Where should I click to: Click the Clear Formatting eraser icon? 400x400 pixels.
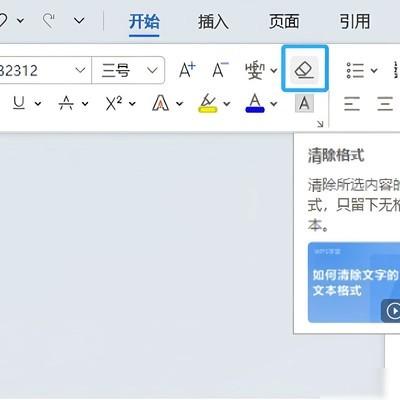pos(305,70)
